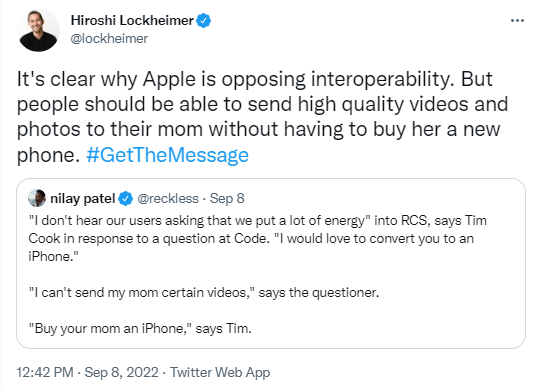Click the 12:42 PM timestamp
This screenshot has width=539, height=389.
click(x=45, y=372)
